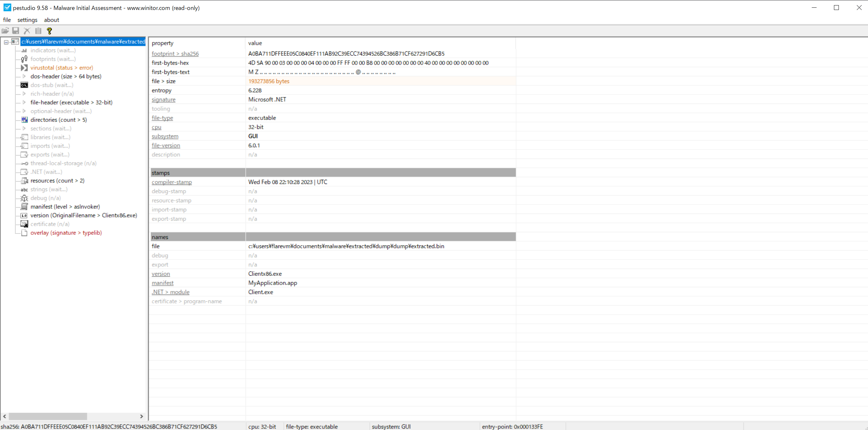
Task: Click the clipboard report toolbar icon
Action: click(x=38, y=31)
